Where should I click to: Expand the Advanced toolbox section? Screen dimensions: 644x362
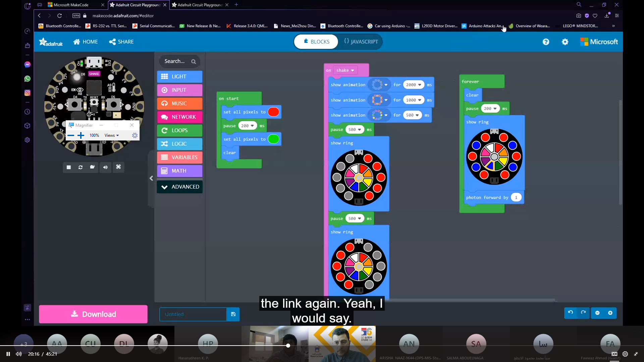180,187
